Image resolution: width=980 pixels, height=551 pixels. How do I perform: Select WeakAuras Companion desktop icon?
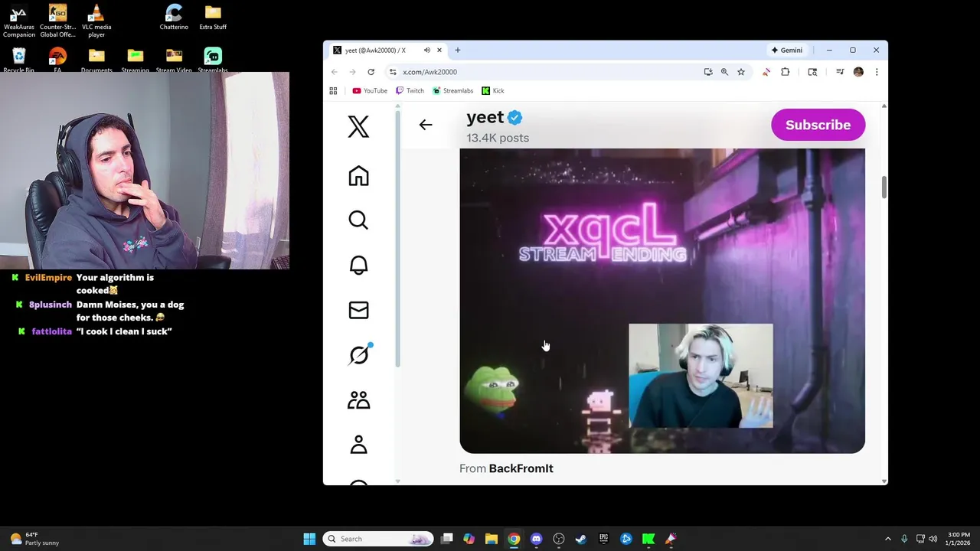[x=19, y=21]
